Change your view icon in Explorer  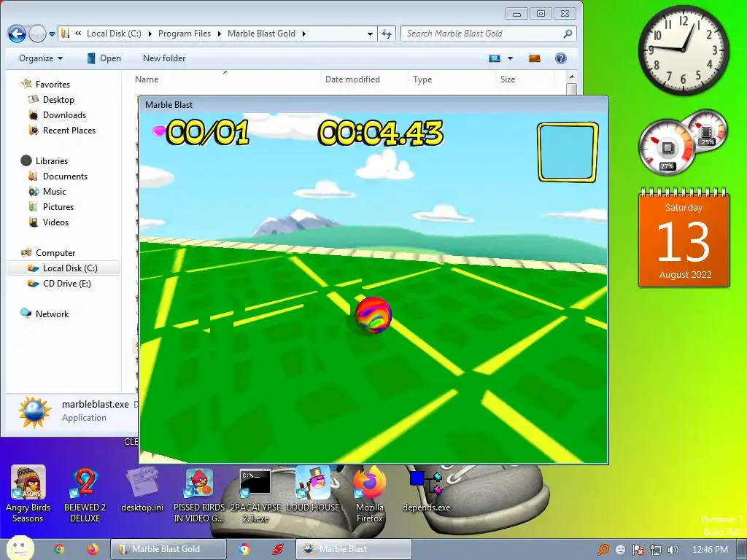coord(495,58)
